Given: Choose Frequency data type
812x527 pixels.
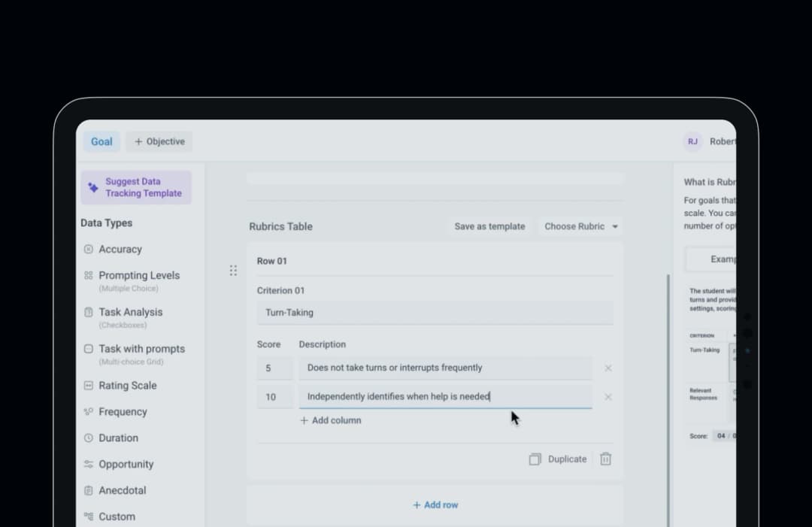Looking at the screenshot, I should [x=123, y=411].
